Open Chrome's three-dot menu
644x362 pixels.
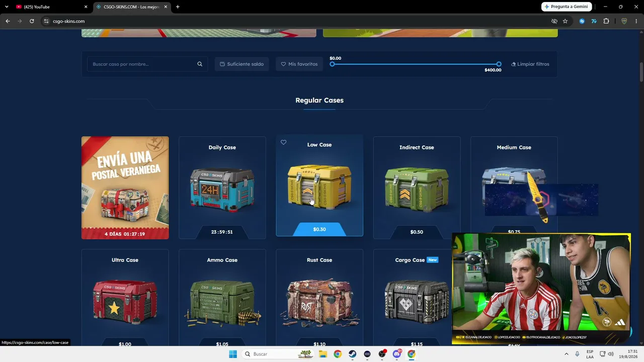click(x=636, y=21)
